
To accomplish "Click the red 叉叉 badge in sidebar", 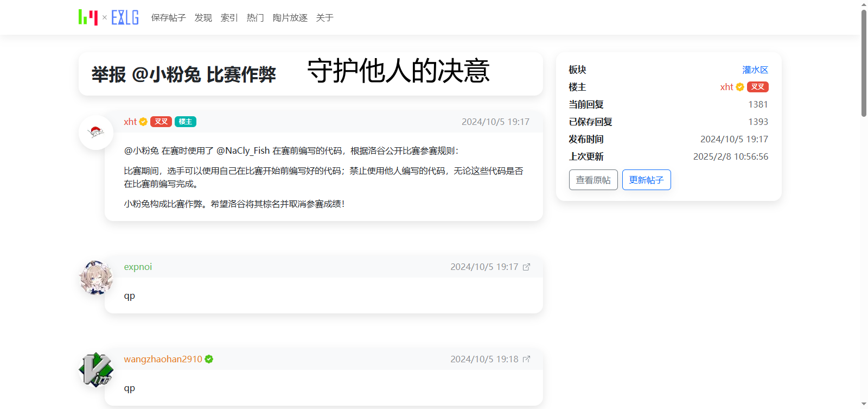I will pyautogui.click(x=757, y=87).
